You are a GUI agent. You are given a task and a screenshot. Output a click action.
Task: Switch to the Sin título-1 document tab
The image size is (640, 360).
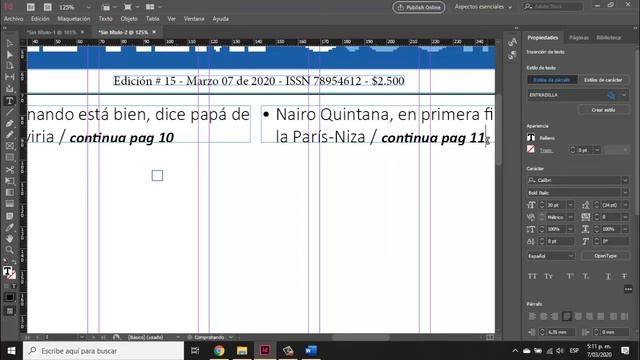51,32
